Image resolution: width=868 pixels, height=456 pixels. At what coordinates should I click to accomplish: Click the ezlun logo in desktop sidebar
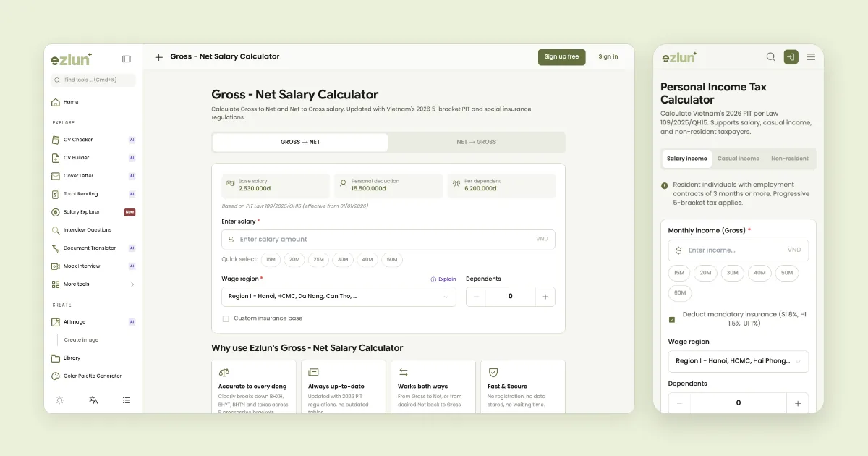71,59
